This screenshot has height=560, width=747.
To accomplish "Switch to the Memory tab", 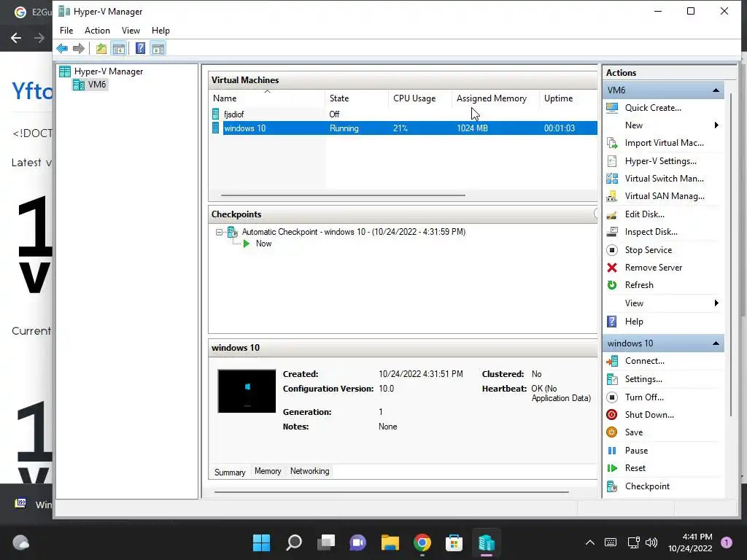I will [x=268, y=471].
